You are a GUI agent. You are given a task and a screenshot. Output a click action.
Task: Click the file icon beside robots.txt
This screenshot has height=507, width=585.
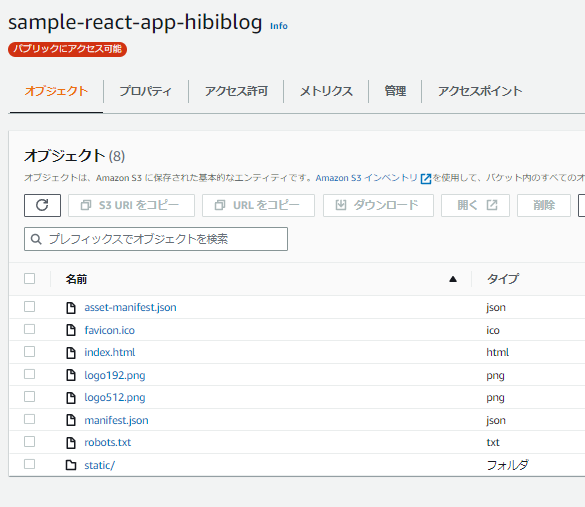pos(71,443)
